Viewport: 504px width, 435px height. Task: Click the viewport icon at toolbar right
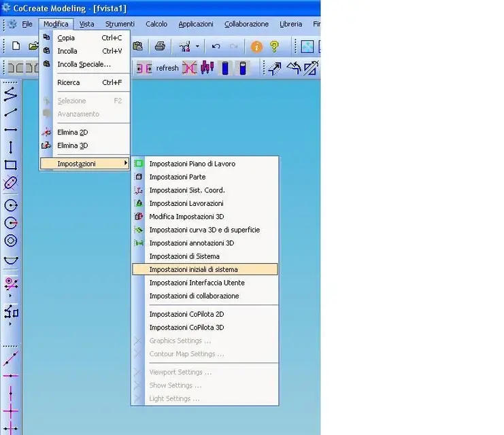tap(307, 47)
